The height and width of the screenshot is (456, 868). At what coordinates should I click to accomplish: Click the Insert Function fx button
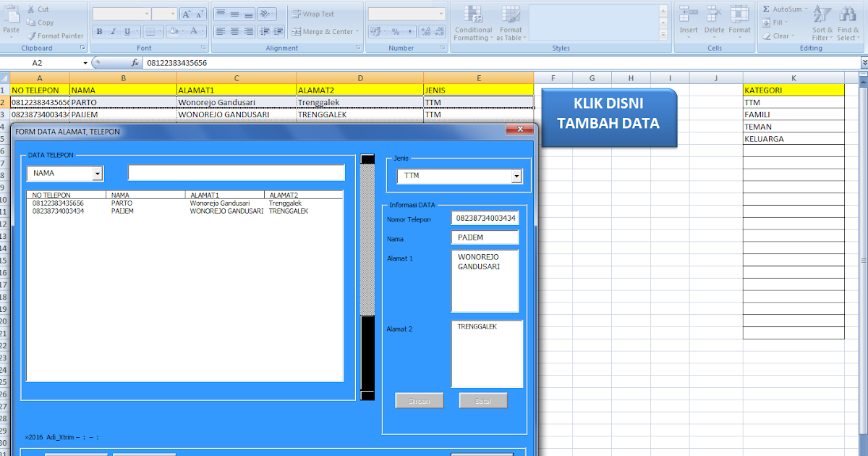[x=135, y=63]
